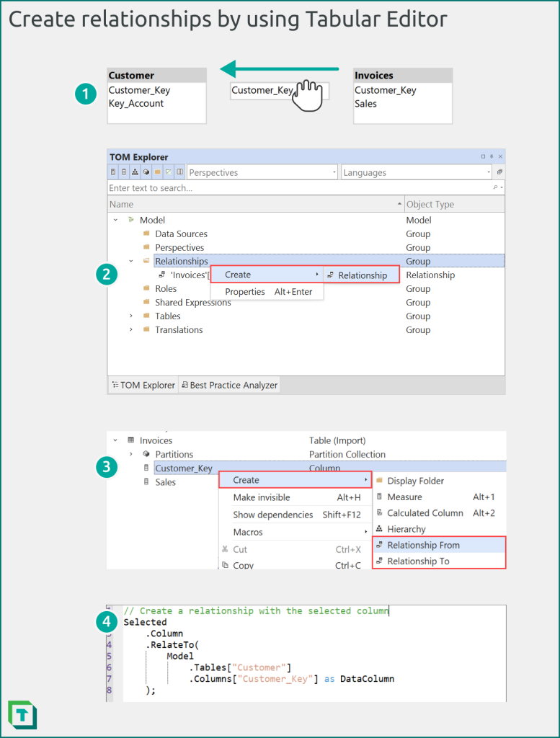Toggle the columns filter icon in TOM Explorer toolbar
This screenshot has height=738, width=560.
[124, 172]
